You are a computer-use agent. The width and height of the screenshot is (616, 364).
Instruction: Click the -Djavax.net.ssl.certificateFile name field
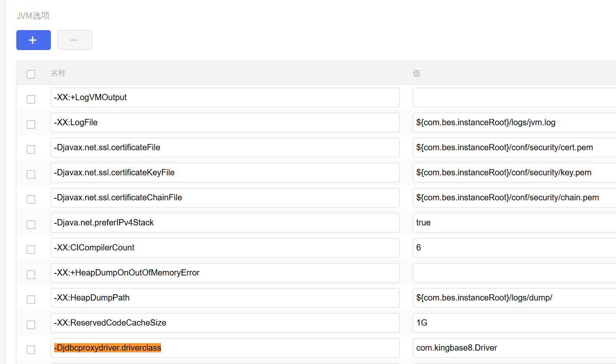[225, 147]
